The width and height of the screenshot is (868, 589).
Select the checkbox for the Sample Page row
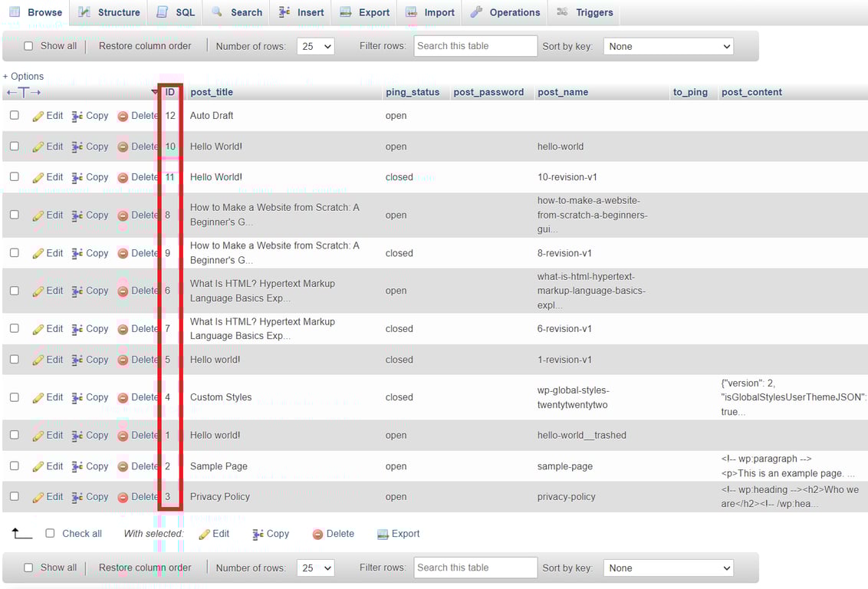tap(13, 466)
